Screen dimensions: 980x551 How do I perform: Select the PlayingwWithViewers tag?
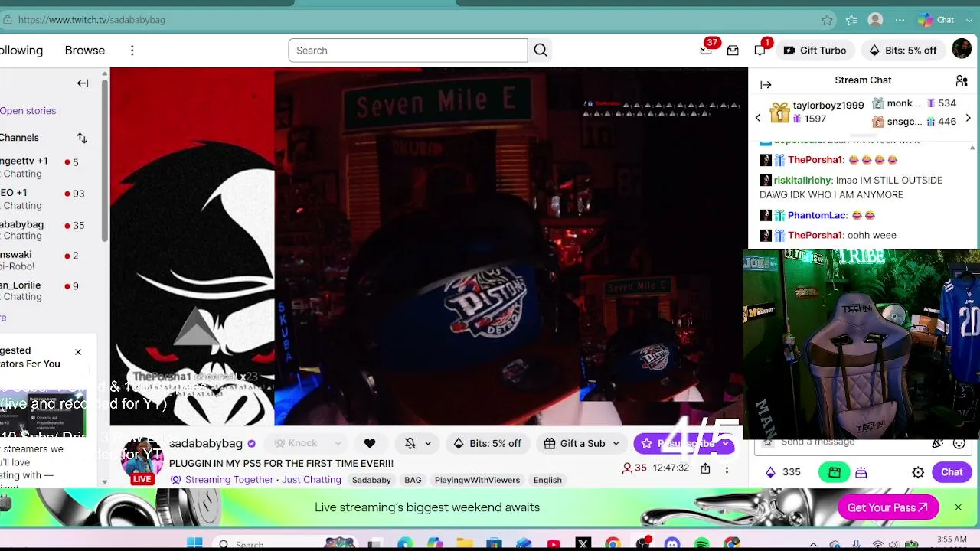pyautogui.click(x=477, y=480)
